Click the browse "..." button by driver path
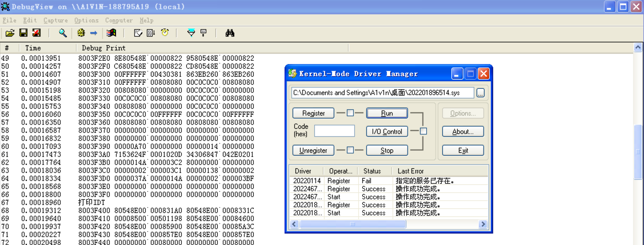The image size is (644, 245). click(x=481, y=93)
